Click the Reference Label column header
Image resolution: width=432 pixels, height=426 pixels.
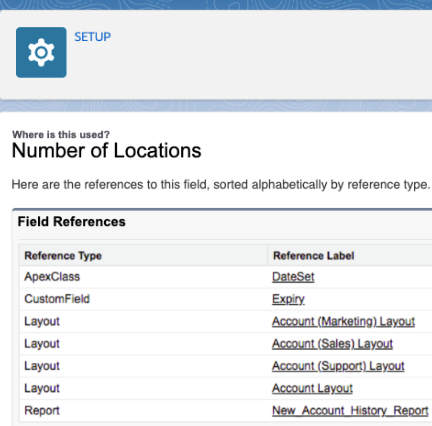tap(314, 256)
